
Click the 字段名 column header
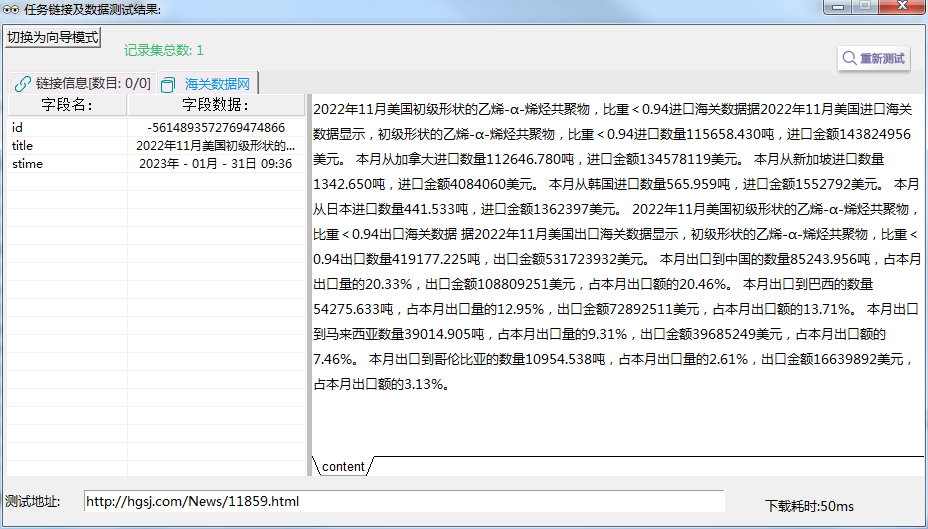point(67,105)
